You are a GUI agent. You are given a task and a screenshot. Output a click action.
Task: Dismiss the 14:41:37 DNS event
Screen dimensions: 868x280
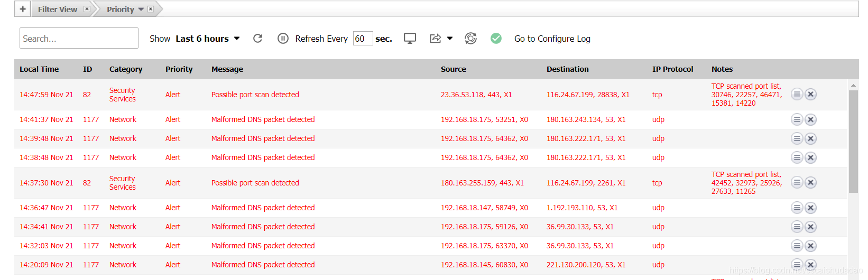pyautogui.click(x=810, y=119)
